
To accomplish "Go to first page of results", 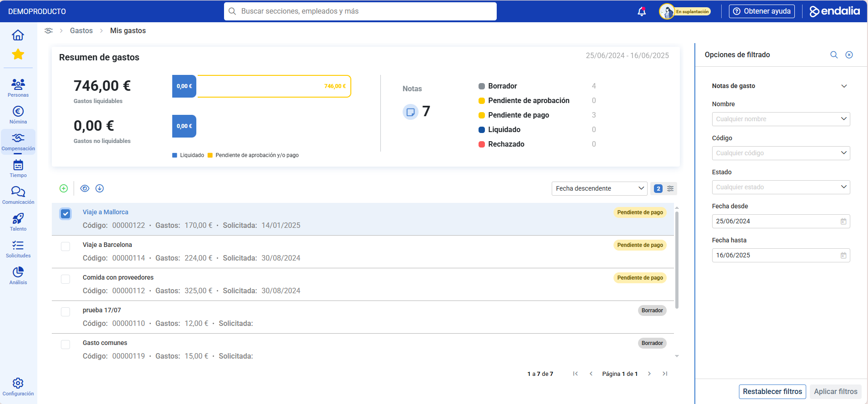I will click(575, 374).
